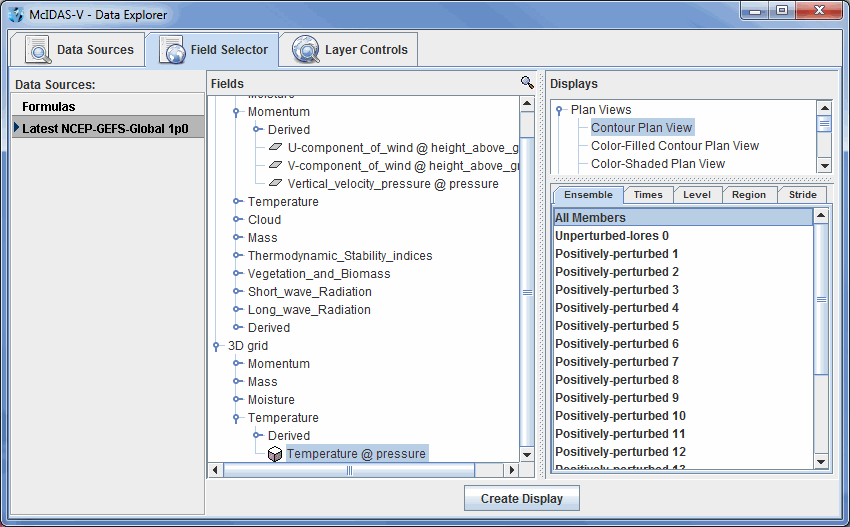Click the Fields horizontal scrollbar thumb

(349, 470)
